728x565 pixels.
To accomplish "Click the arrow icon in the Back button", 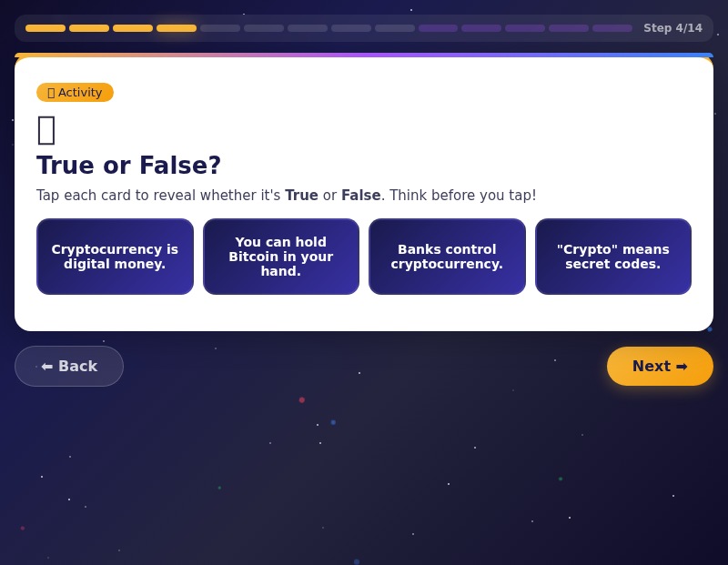I will pyautogui.click(x=48, y=366).
